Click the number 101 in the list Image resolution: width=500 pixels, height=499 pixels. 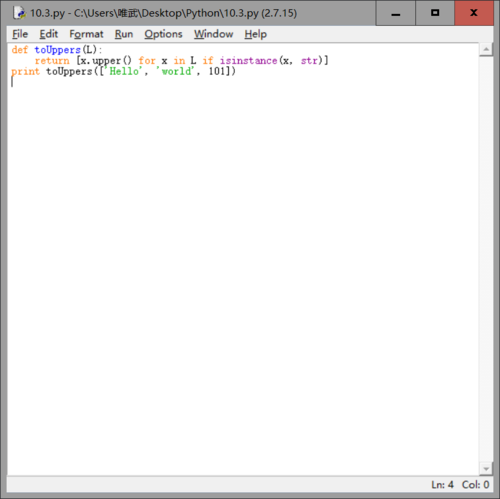217,71
